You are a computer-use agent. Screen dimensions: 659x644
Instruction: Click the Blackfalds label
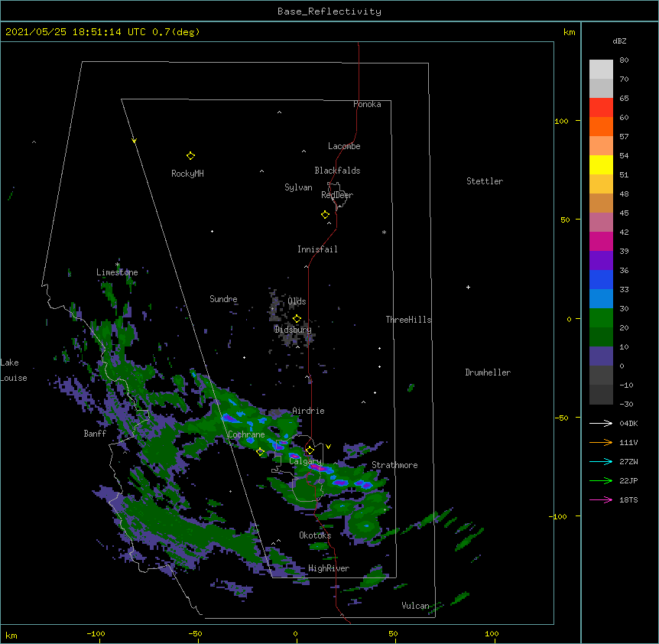pyautogui.click(x=337, y=171)
